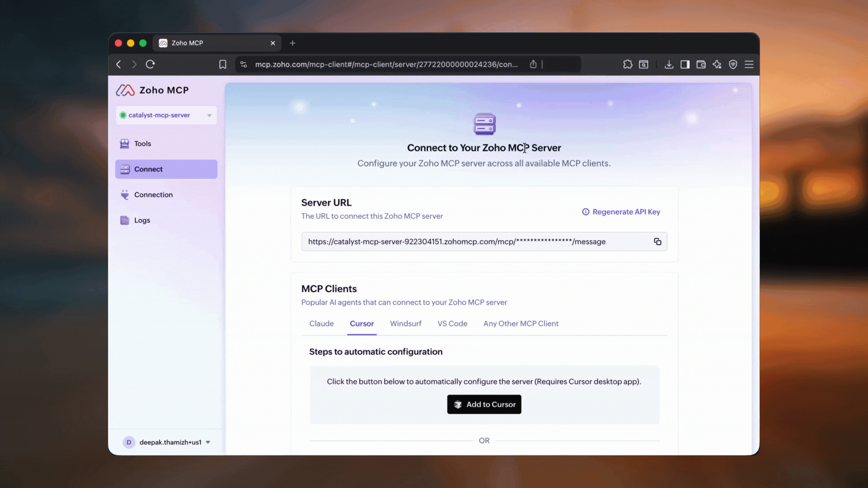Click 'The URL to connect this Zoho MCP server' text
This screenshot has width=868, height=488.
[372, 216]
